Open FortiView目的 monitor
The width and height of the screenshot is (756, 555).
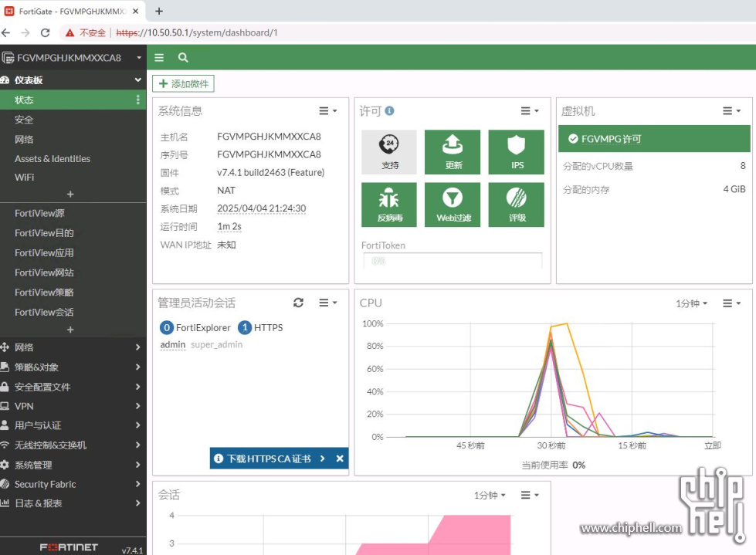pos(73,233)
